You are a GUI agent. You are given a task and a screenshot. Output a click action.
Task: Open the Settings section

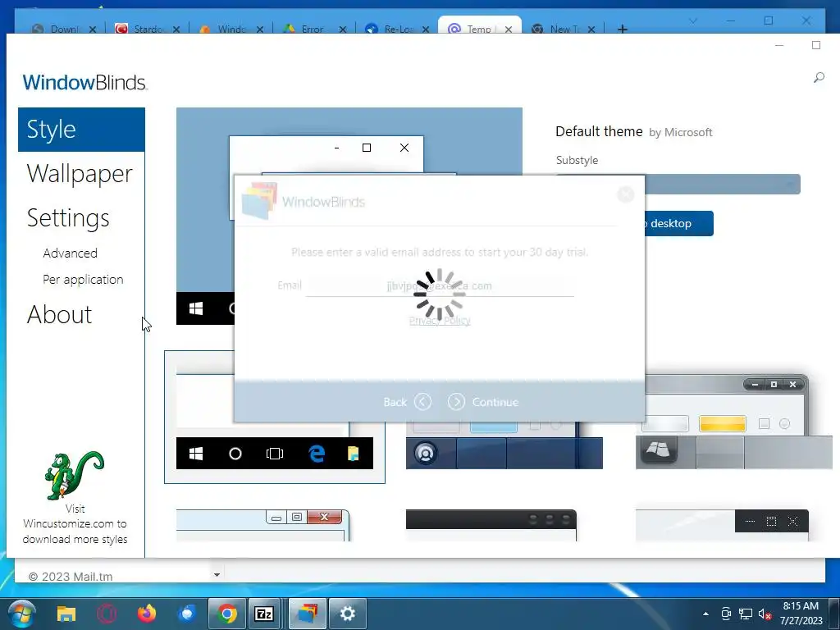pos(68,218)
